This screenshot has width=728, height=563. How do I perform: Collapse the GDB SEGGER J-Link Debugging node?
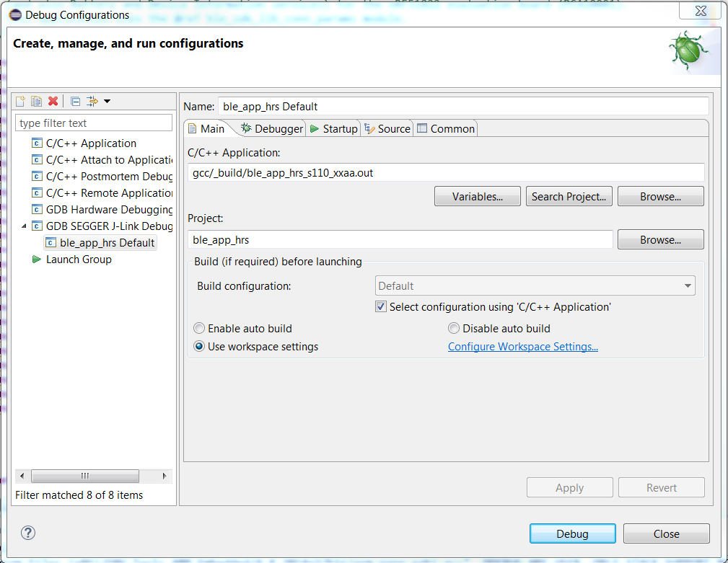click(24, 226)
